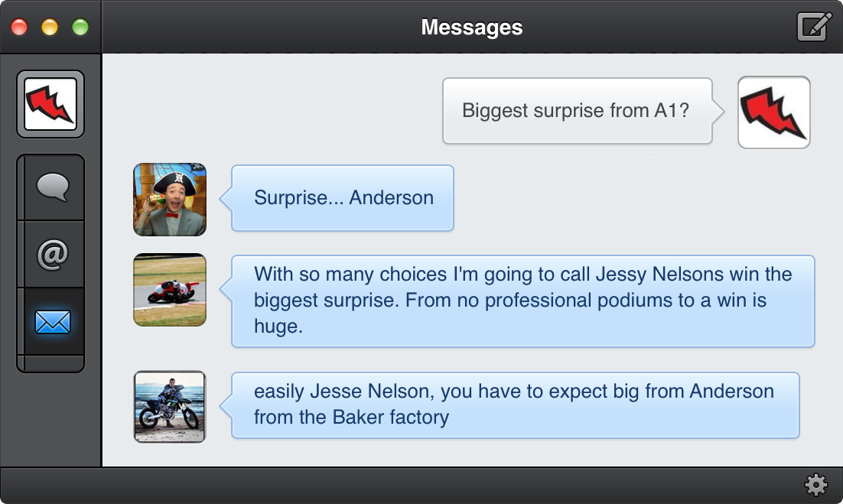Minimize the window using yellow button
Viewport: 843px width, 504px height.
(x=50, y=27)
